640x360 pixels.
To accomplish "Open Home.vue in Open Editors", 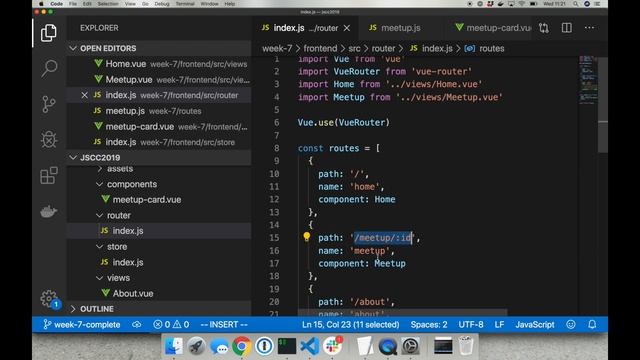I will pyautogui.click(x=159, y=64).
